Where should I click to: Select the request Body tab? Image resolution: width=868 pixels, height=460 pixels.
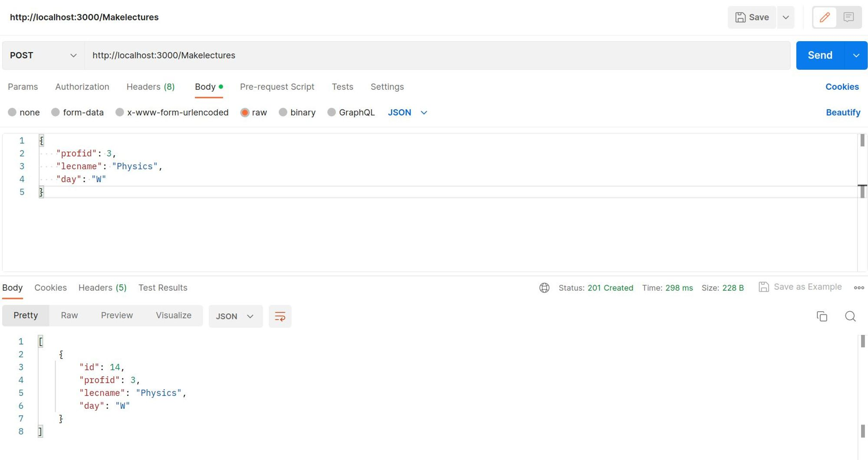209,87
